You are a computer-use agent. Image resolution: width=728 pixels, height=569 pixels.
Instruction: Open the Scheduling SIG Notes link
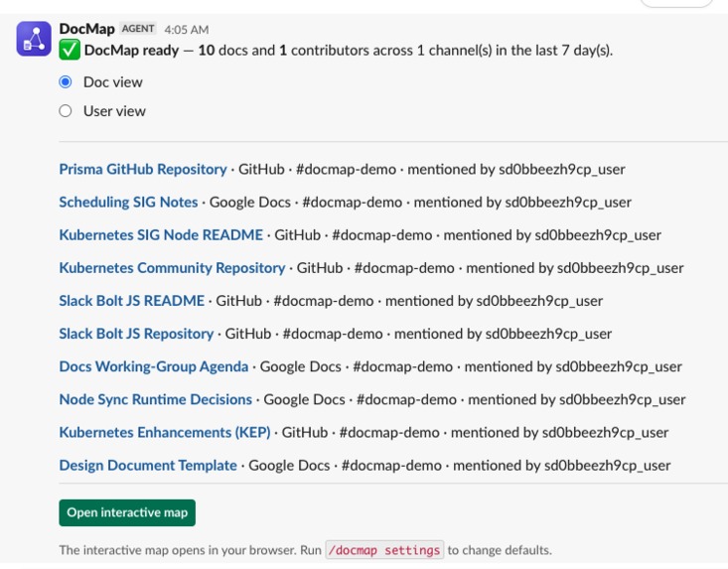(x=128, y=203)
